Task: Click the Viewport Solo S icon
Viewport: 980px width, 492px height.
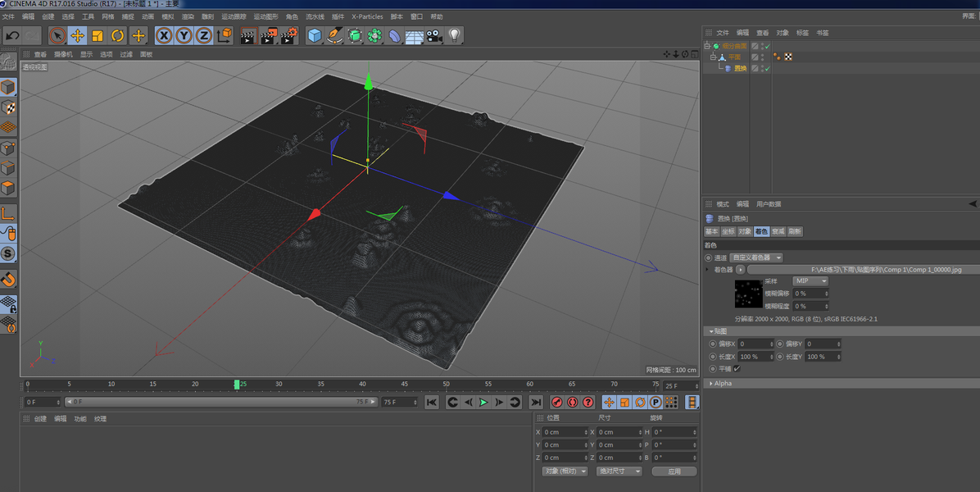Action: pos(8,253)
